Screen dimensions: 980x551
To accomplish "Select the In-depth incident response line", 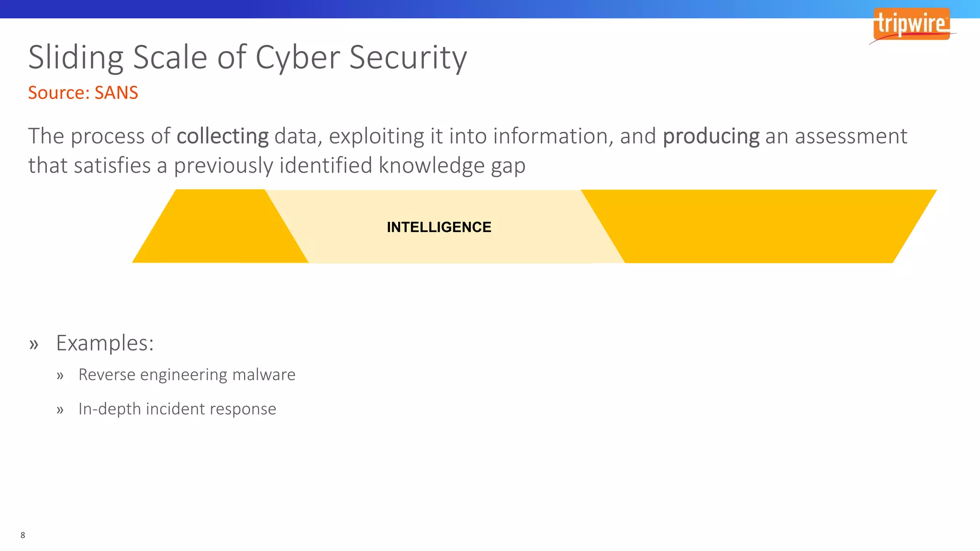I will tap(177, 409).
